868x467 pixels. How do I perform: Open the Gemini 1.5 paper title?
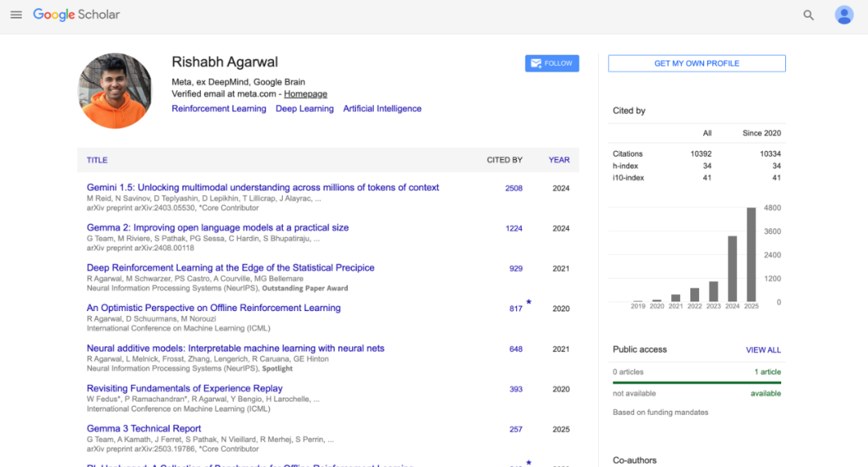point(263,187)
